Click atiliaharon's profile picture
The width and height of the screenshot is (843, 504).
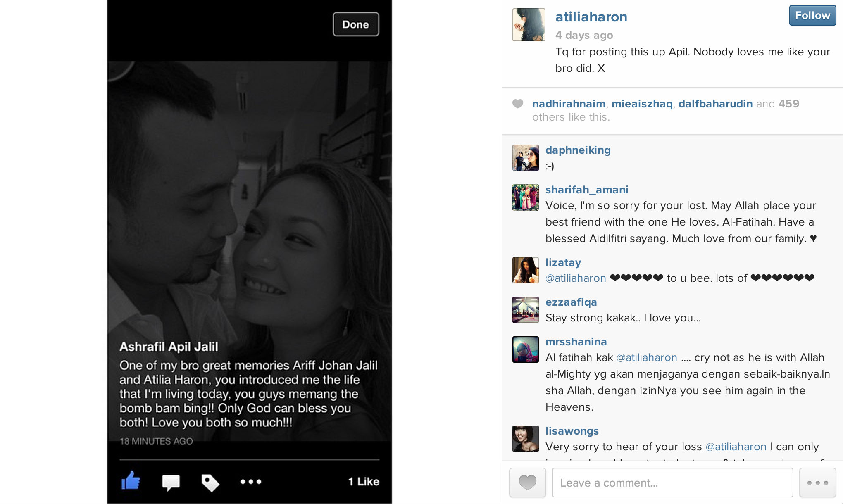529,25
